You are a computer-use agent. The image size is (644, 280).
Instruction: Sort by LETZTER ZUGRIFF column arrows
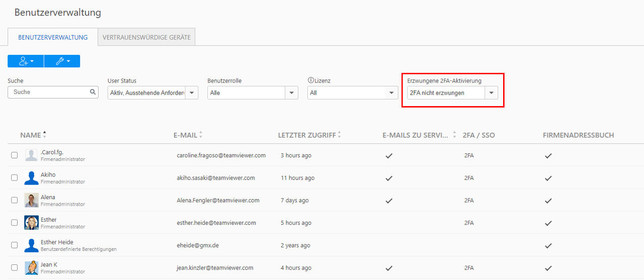coord(339,135)
